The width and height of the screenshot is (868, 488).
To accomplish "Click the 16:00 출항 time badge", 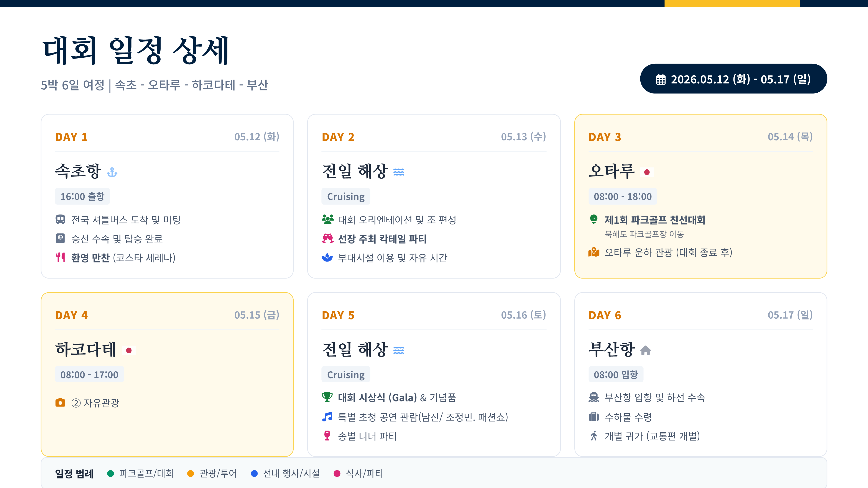I will tap(82, 196).
